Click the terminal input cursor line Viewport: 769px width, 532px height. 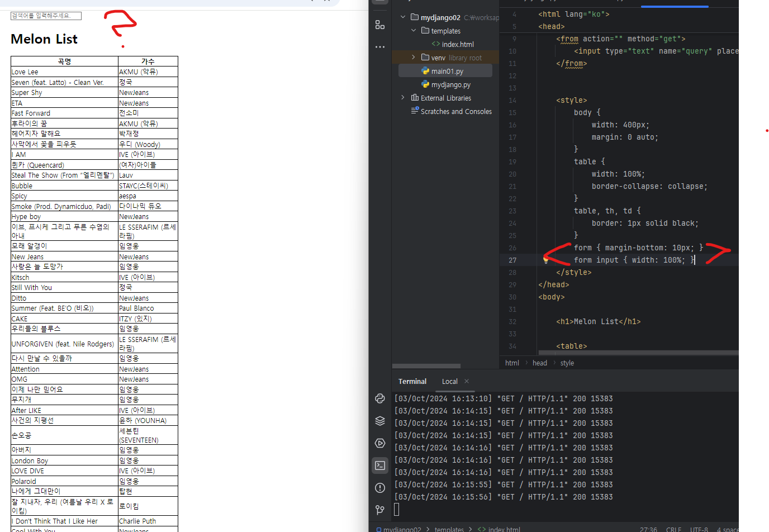coord(397,509)
